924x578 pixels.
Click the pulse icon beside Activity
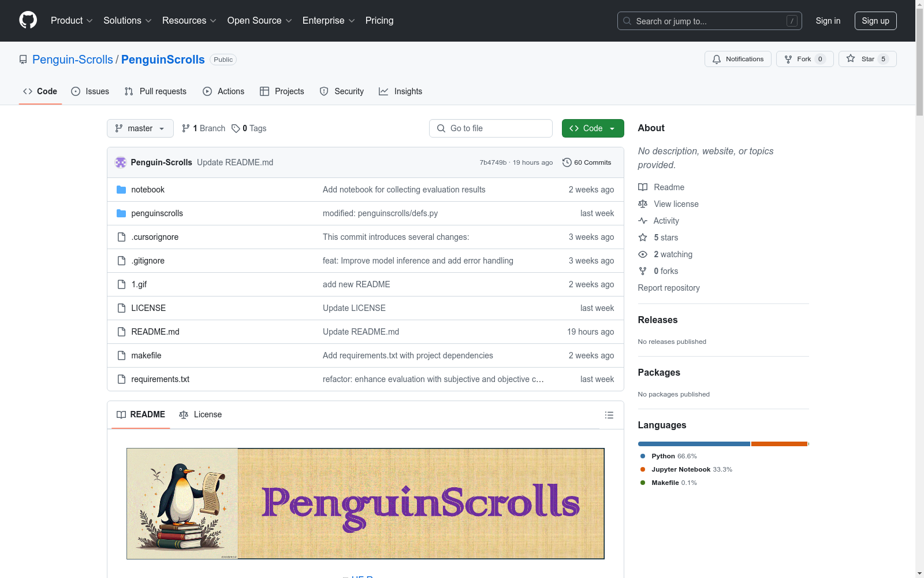(643, 221)
